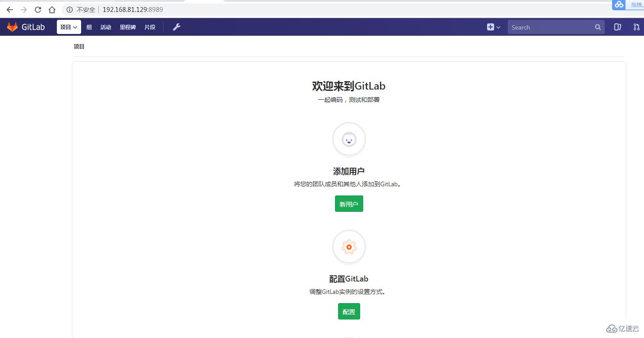Click the 欢迎来到GitLab heading

(x=349, y=86)
